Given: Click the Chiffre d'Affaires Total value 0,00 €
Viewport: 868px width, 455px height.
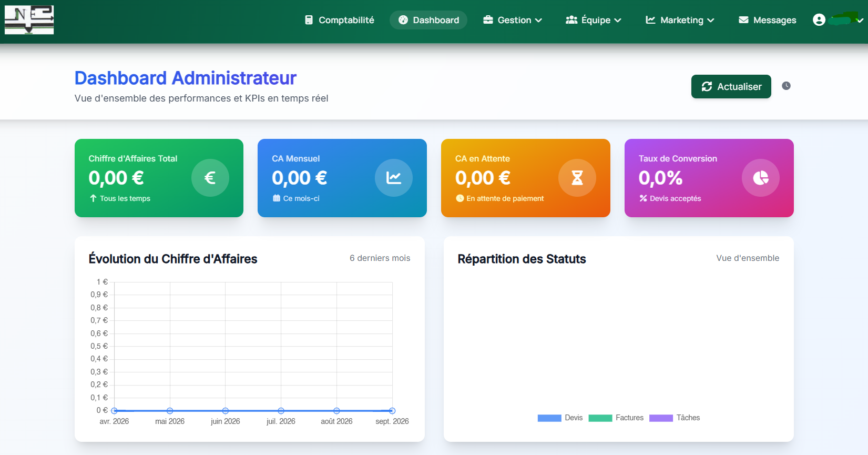Looking at the screenshot, I should click(116, 178).
